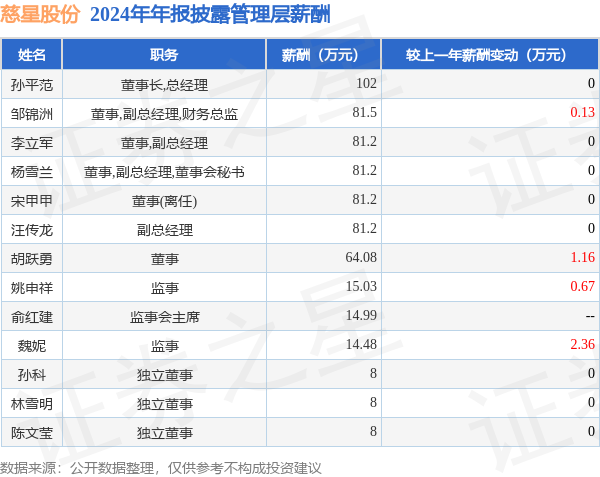
Task: Select the name 宋甲甲
Action: [x=31, y=201]
